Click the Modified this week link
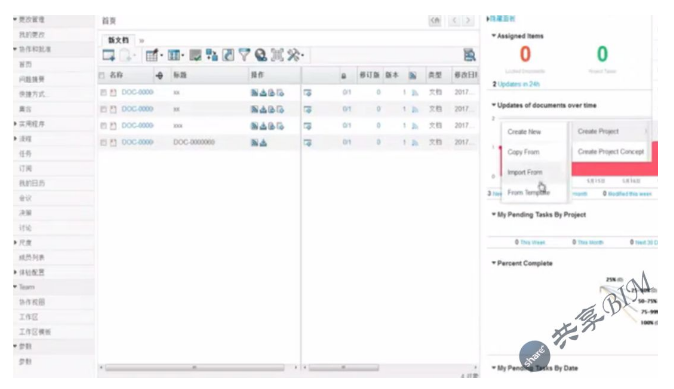Viewport: 674px width, 389px height. tap(630, 194)
